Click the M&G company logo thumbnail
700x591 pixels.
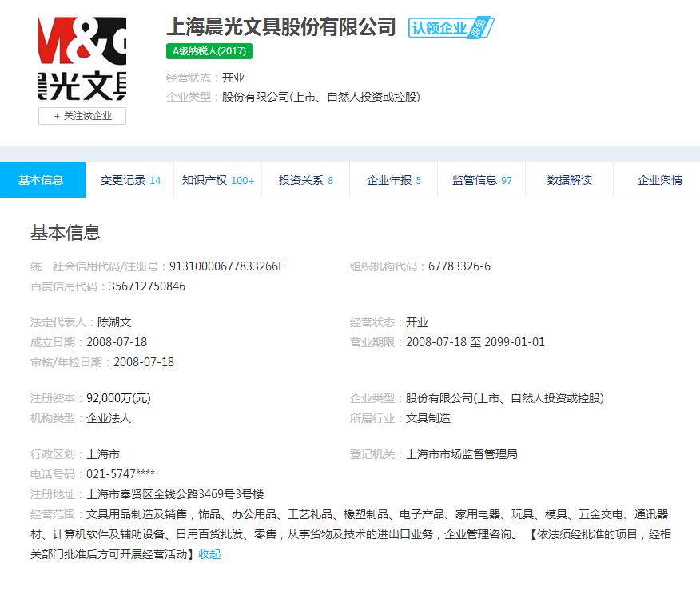pyautogui.click(x=82, y=59)
